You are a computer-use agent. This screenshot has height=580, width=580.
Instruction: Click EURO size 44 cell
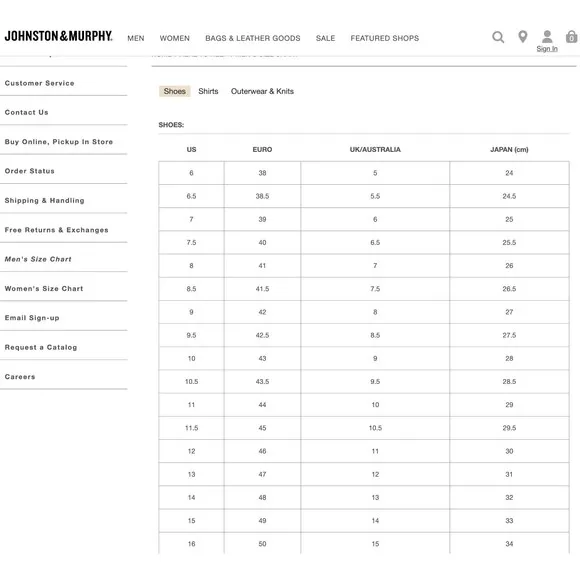262,405
